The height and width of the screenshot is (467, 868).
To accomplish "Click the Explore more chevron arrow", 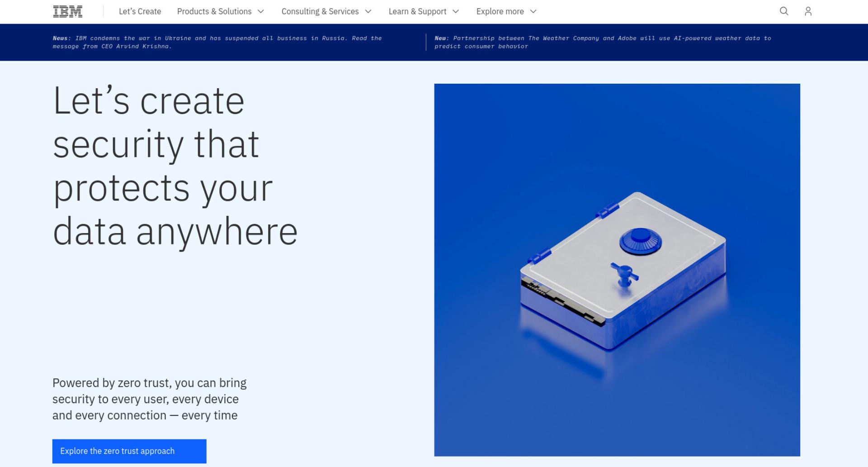I will 533,11.
